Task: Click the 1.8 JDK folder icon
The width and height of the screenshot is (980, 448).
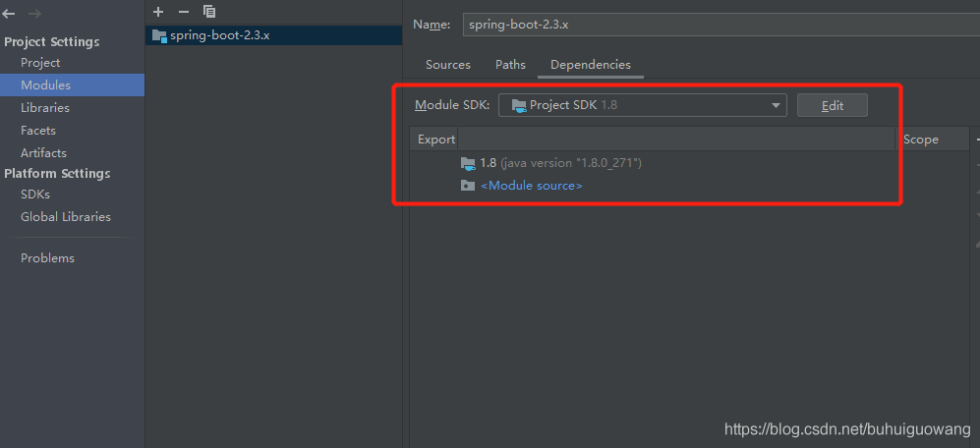Action: [468, 163]
